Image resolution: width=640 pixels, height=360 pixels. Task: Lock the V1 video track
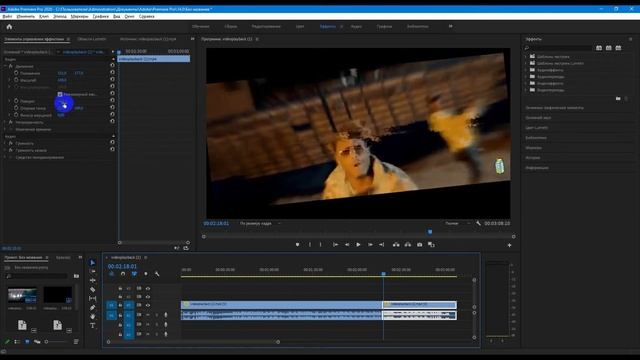[120, 305]
